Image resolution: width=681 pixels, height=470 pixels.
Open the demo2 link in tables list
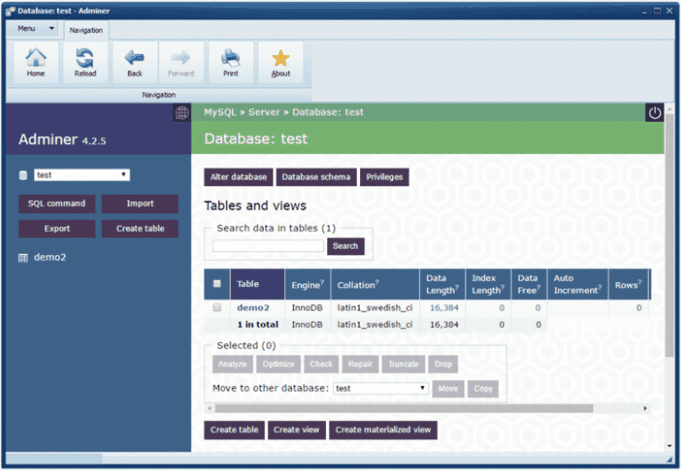[x=253, y=308]
